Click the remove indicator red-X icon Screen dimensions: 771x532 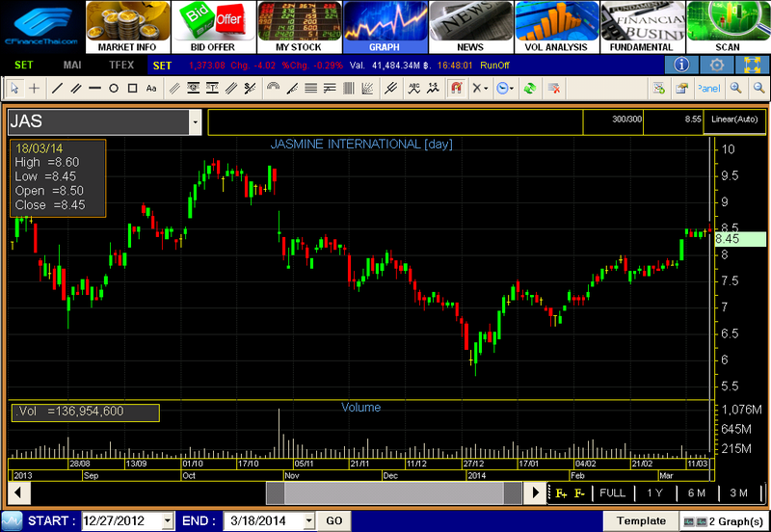click(x=554, y=89)
